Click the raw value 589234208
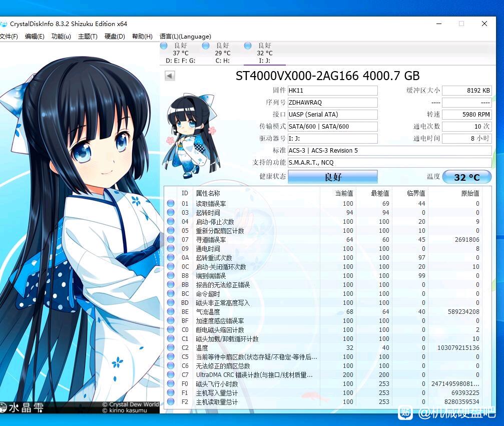This screenshot has height=426, width=504. pyautogui.click(x=463, y=311)
